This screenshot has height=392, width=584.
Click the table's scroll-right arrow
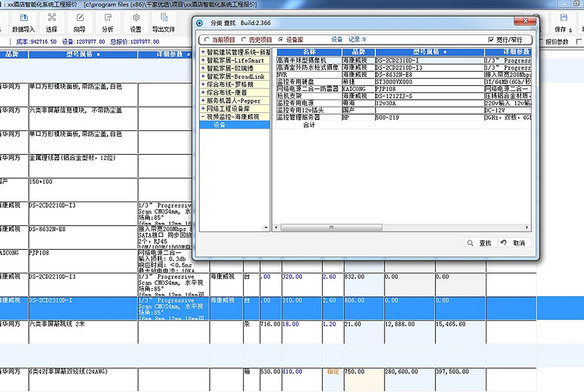click(526, 227)
